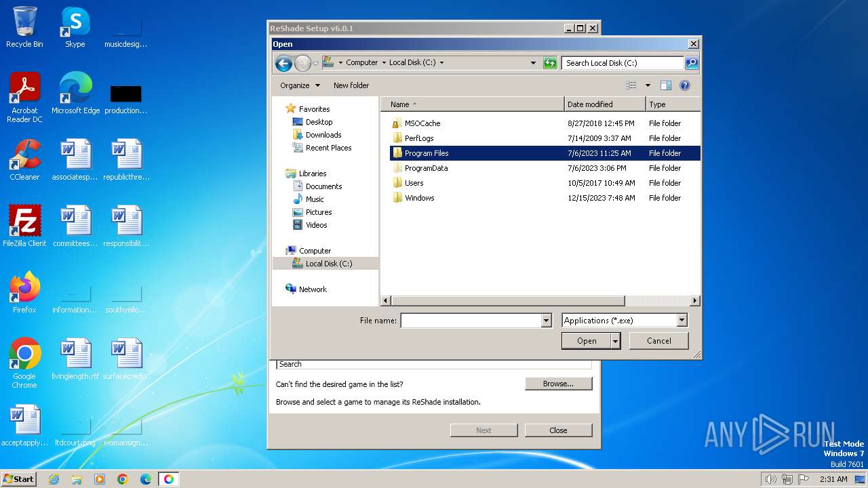Sort by Date modified column header

point(605,104)
